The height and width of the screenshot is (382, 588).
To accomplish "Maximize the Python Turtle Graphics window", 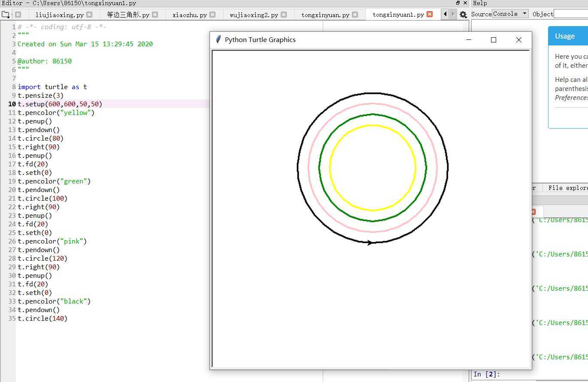I will 494,40.
